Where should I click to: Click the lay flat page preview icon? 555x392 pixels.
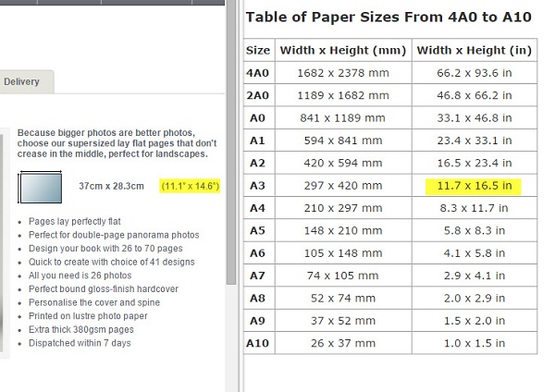click(39, 186)
